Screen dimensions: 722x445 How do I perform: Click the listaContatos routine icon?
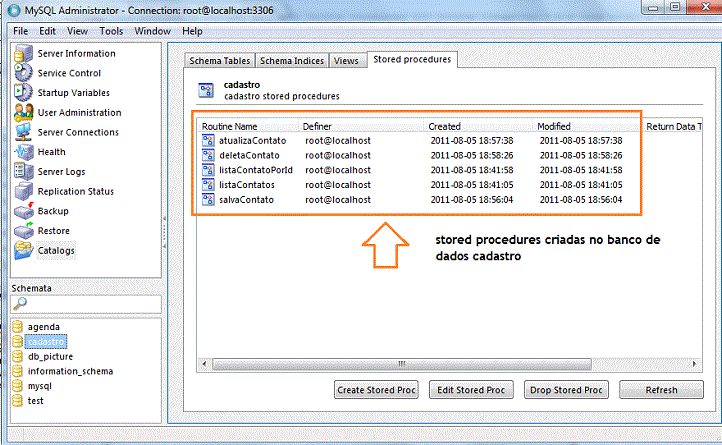(x=208, y=184)
